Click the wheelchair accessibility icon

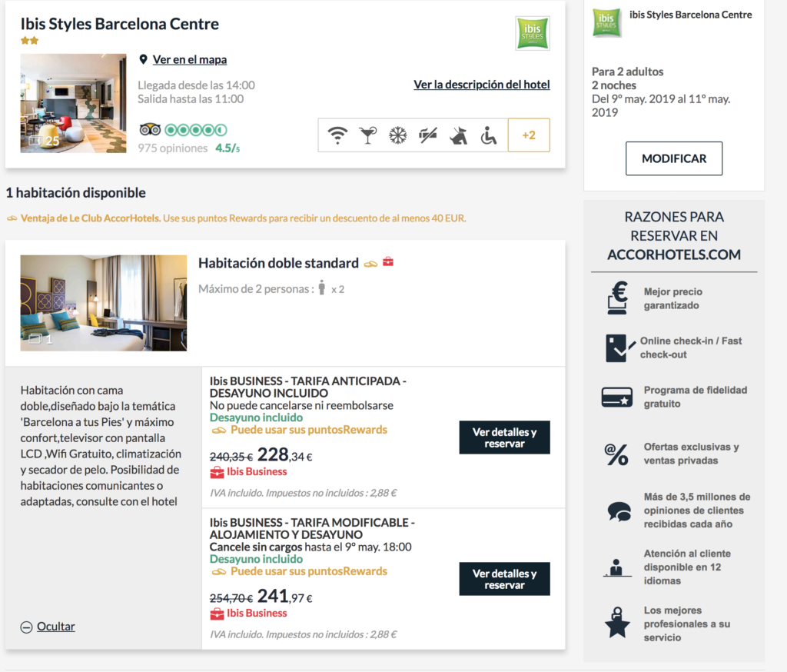coord(488,135)
